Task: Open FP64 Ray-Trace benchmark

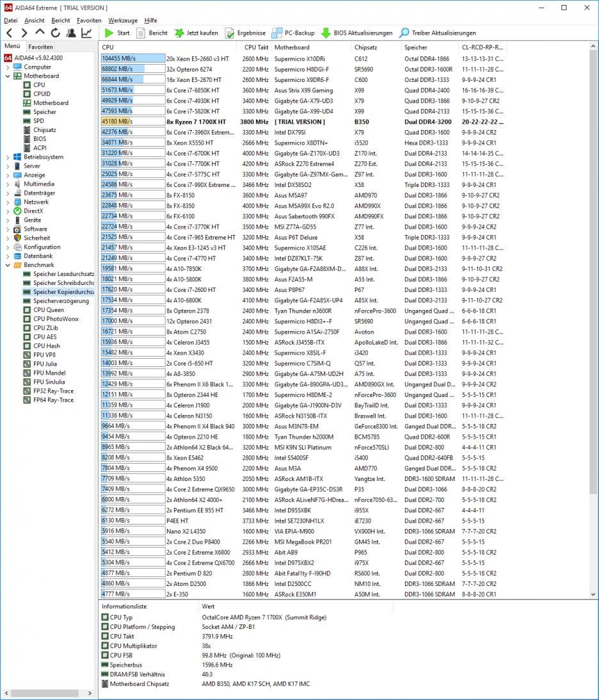Action: pos(49,400)
